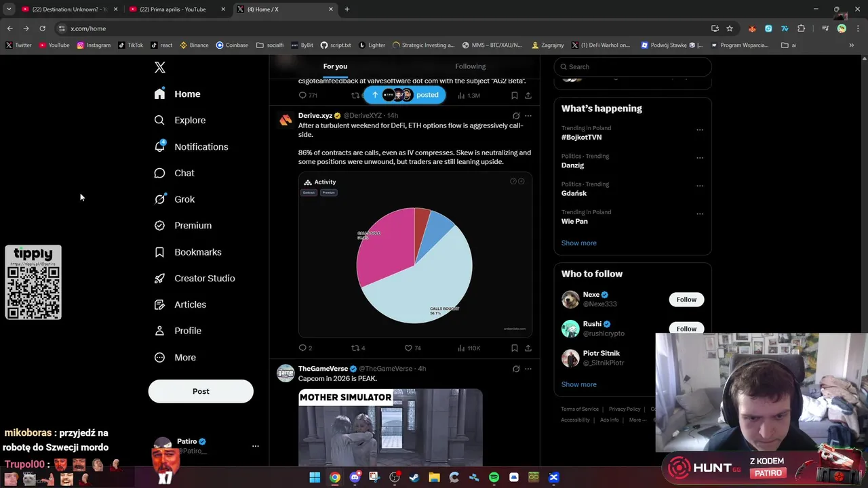
Task: Click the Creator Studio rocket icon
Action: (x=159, y=279)
